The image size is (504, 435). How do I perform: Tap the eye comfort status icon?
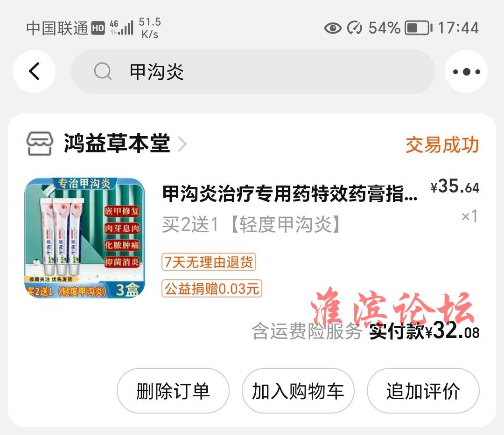[x=333, y=28]
